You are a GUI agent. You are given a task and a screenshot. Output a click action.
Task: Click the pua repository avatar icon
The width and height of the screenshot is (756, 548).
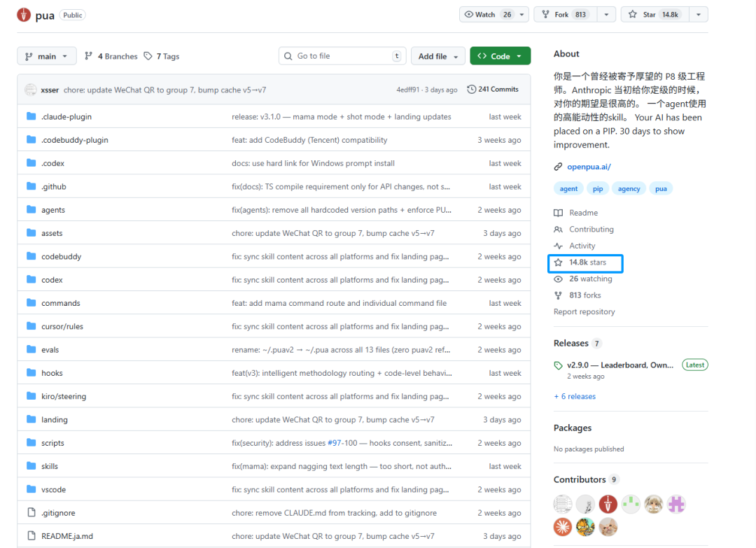pos(24,15)
